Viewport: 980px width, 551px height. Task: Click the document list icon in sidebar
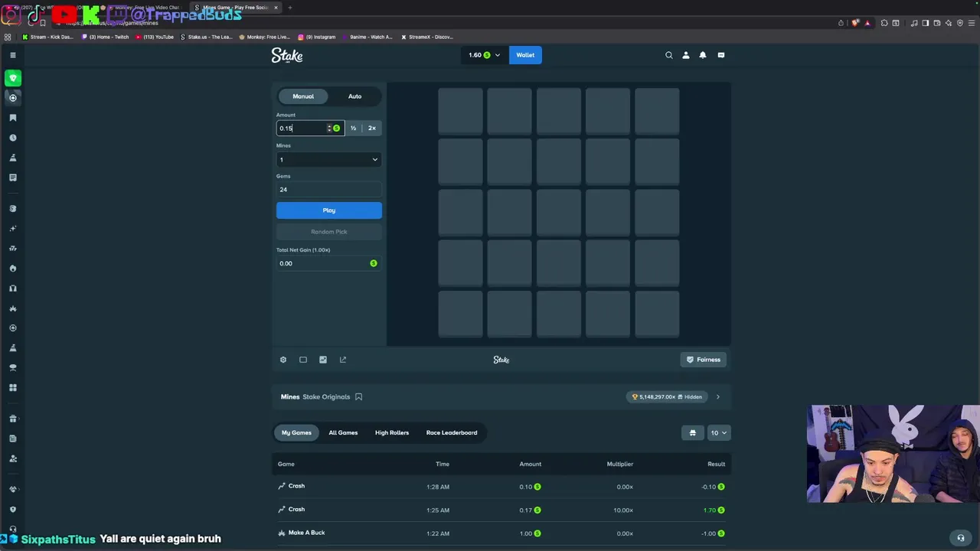pos(13,178)
